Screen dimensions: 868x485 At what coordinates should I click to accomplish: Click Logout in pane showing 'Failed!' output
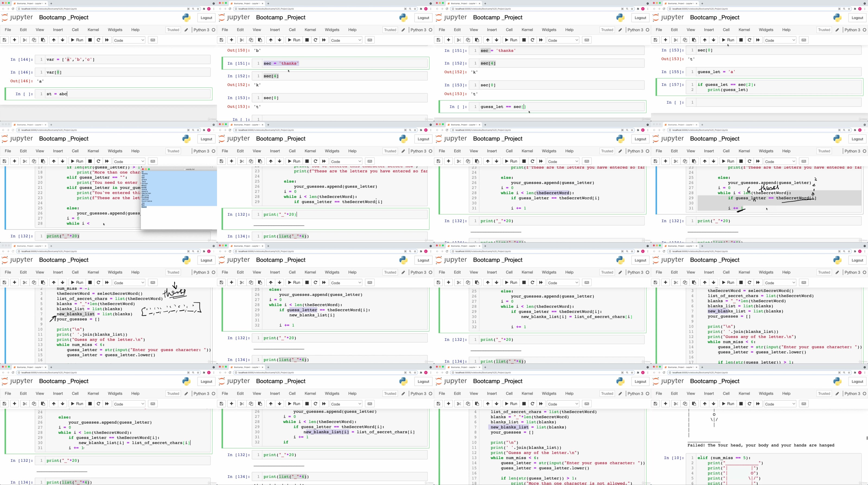[857, 381]
